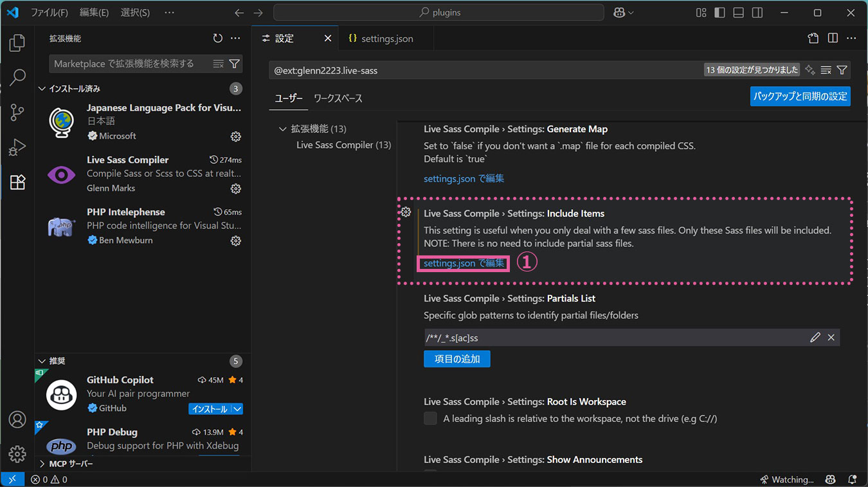Open the Copilot chat icon in title bar

[x=619, y=13]
